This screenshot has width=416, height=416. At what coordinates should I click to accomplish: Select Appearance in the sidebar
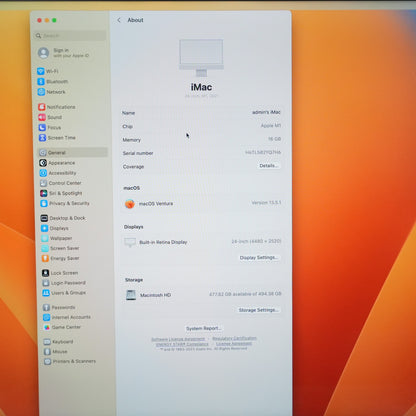coord(58,163)
